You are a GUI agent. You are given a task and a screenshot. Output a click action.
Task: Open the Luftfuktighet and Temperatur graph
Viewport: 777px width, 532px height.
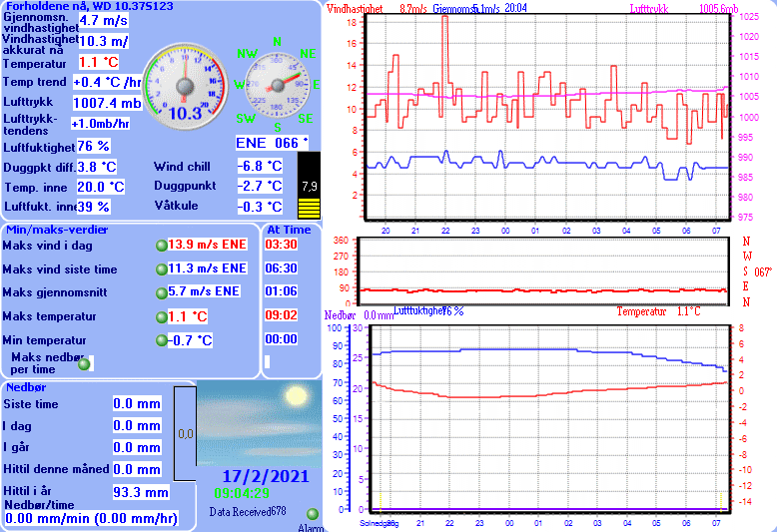547,414
